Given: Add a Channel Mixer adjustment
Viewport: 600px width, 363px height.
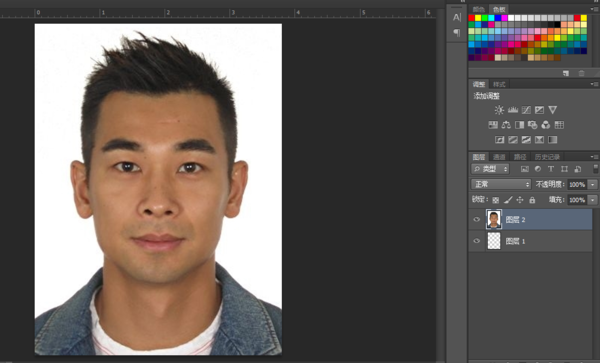Looking at the screenshot, I should (x=546, y=125).
